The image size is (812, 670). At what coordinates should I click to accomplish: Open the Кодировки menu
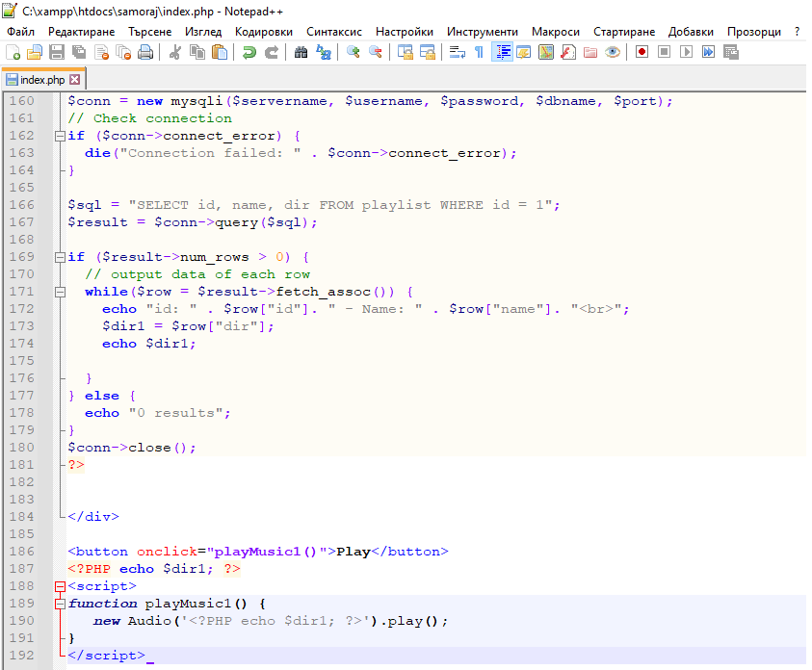point(264,32)
